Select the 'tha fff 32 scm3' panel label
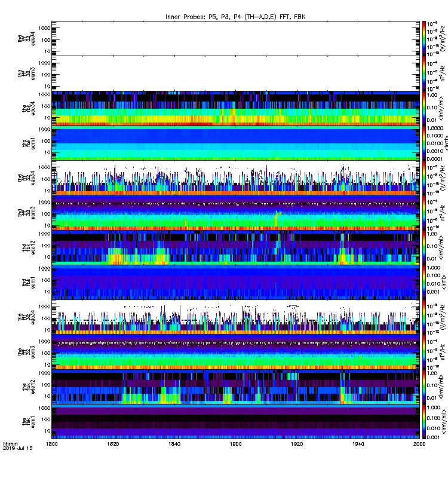448x478 pixels. coord(26,73)
